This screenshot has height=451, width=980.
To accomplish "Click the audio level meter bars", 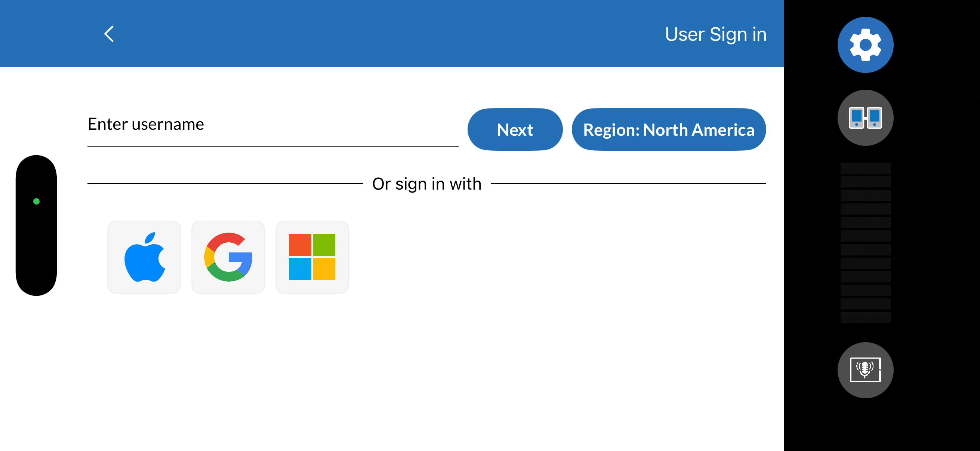I will 865,243.
